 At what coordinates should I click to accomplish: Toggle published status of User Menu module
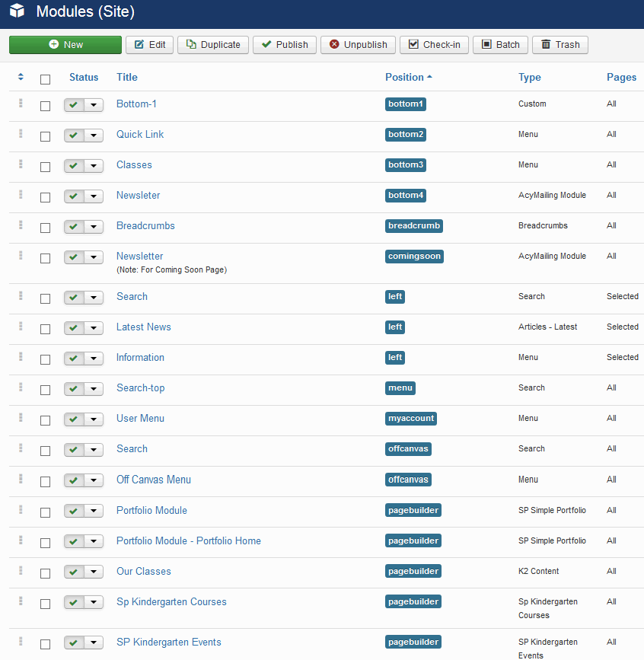pos(74,419)
